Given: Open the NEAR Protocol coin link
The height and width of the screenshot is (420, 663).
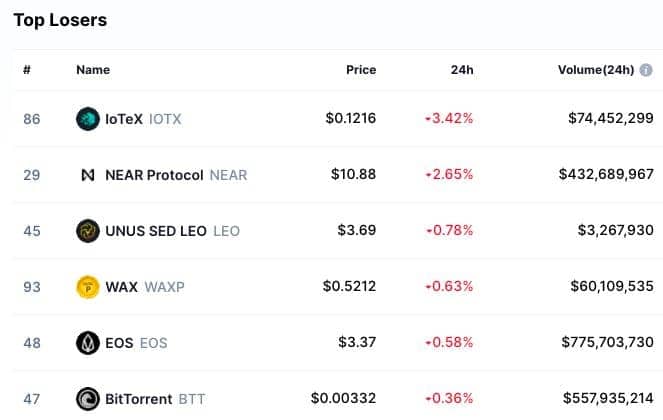Looking at the screenshot, I should [x=176, y=175].
